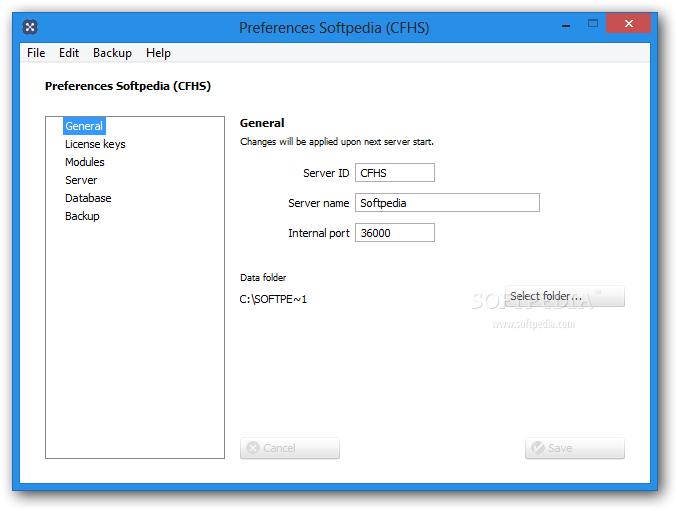
Task: Click the data folder path C:\SOFTPE~1
Action: click(273, 299)
